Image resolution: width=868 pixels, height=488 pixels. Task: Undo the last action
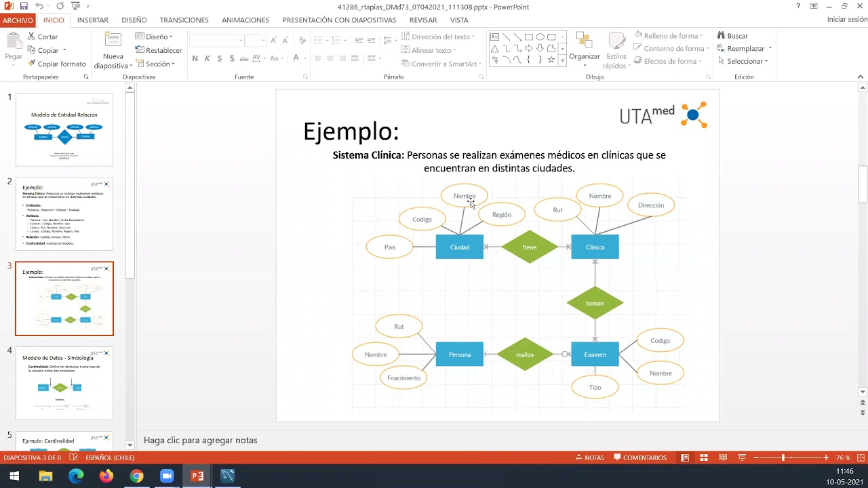[39, 6]
